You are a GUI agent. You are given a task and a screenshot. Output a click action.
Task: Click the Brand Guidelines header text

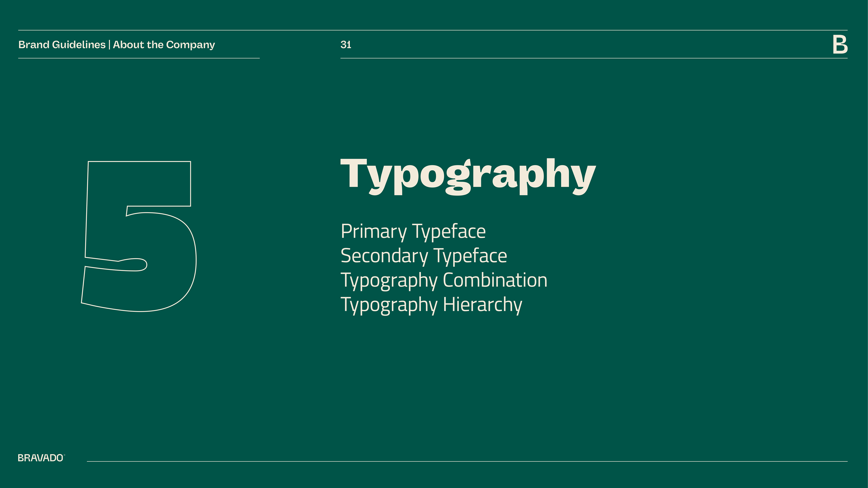click(62, 45)
